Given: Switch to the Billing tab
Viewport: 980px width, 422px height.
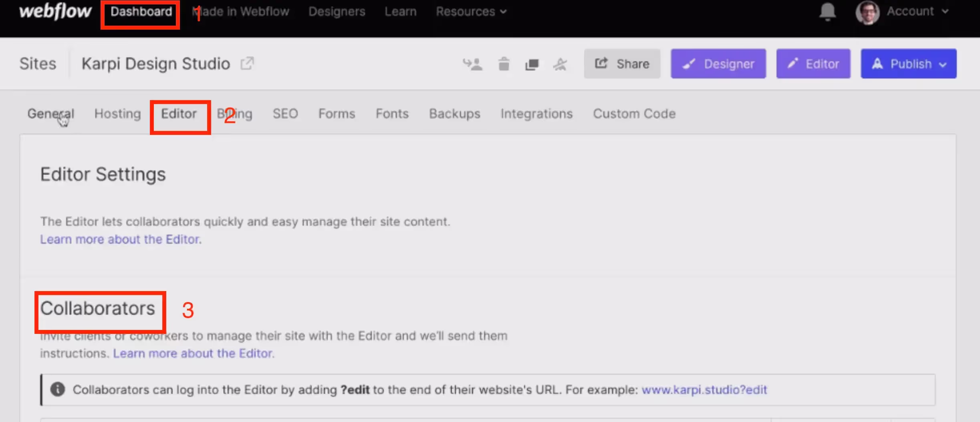Looking at the screenshot, I should point(235,114).
